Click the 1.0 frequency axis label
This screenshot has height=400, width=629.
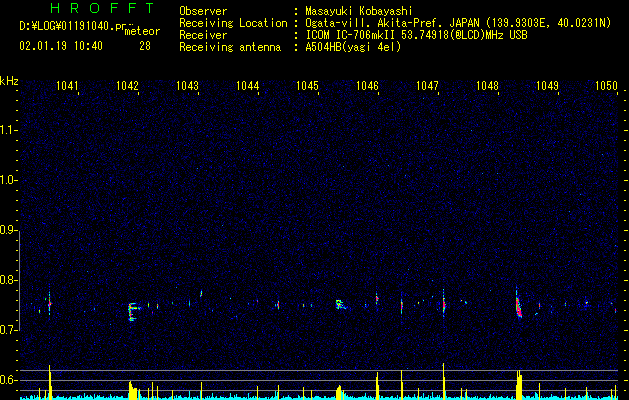click(9, 180)
